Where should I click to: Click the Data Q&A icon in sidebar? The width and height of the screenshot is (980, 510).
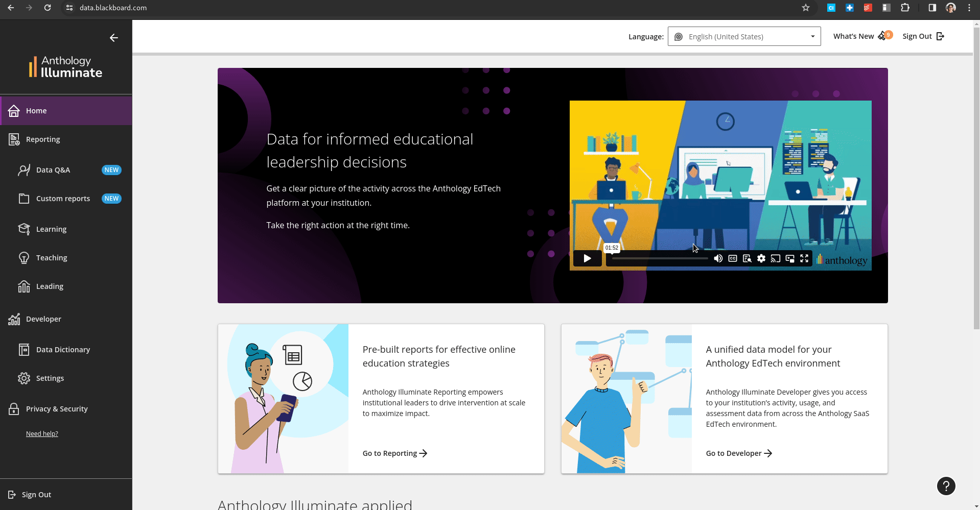[24, 170]
